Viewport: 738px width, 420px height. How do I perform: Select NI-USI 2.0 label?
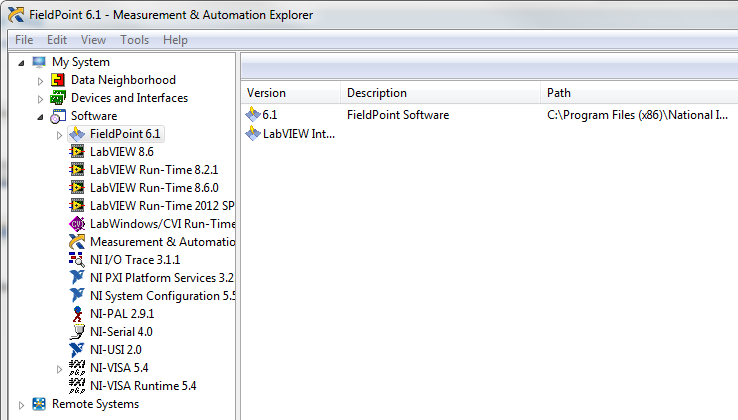pyautogui.click(x=116, y=349)
